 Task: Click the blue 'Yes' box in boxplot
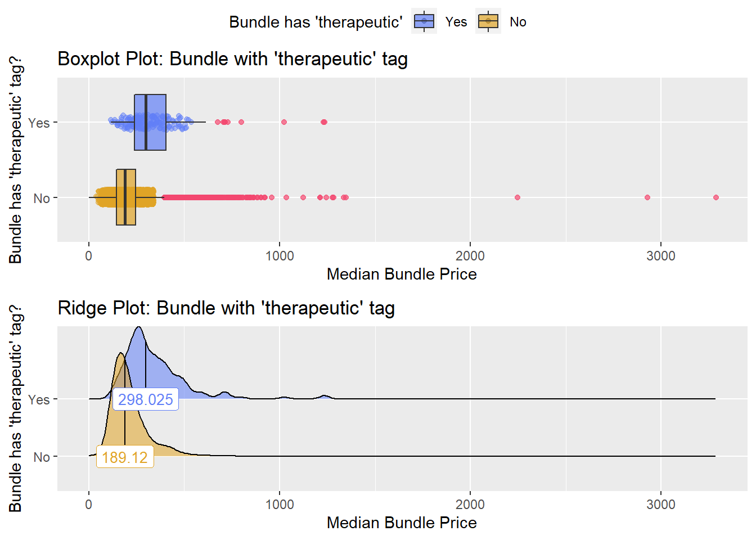tap(150, 122)
